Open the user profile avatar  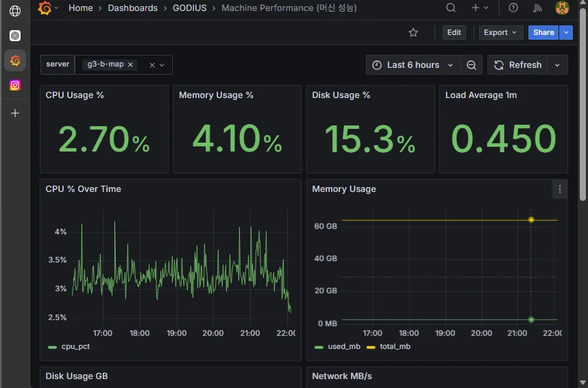click(562, 8)
